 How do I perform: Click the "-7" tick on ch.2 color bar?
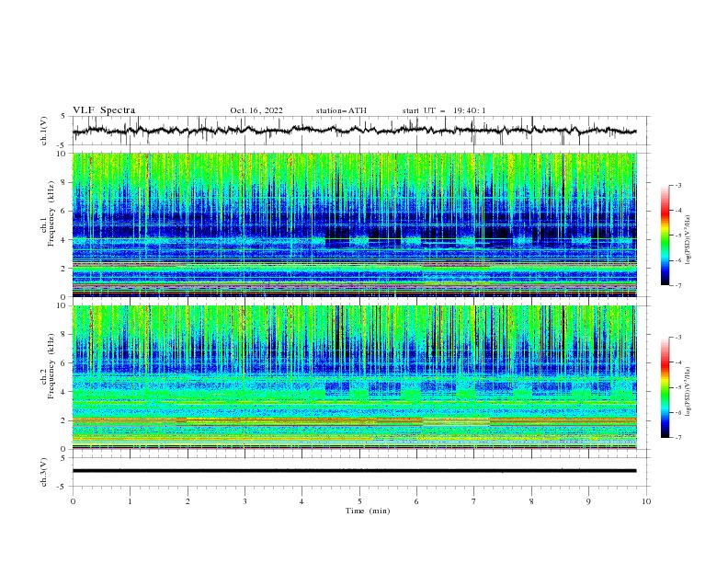coord(677,437)
